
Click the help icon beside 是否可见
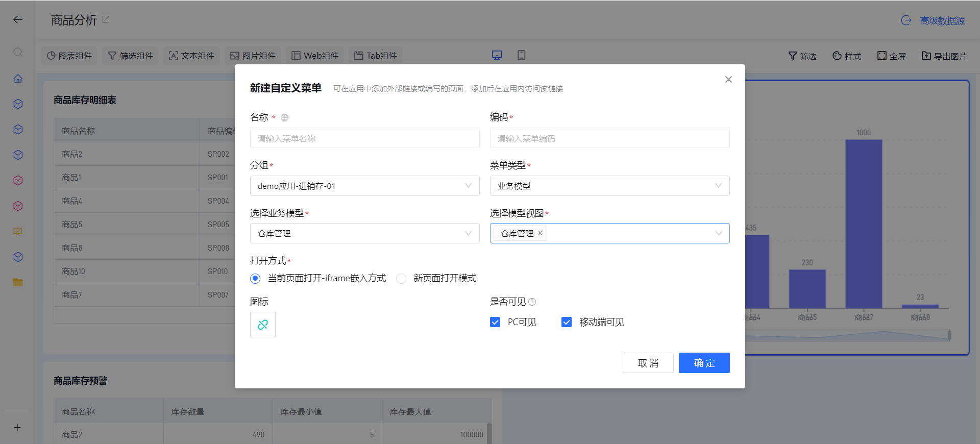point(532,302)
